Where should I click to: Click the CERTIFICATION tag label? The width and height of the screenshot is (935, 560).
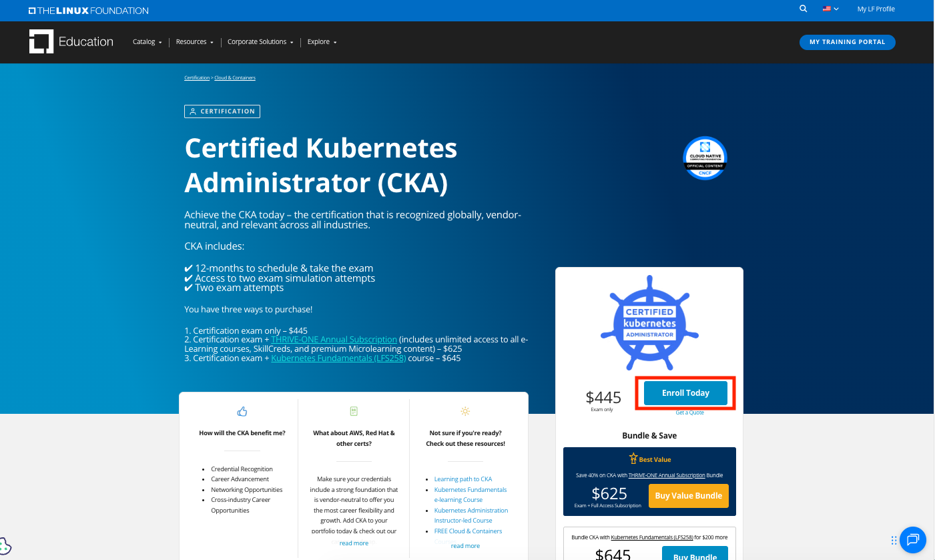point(222,111)
